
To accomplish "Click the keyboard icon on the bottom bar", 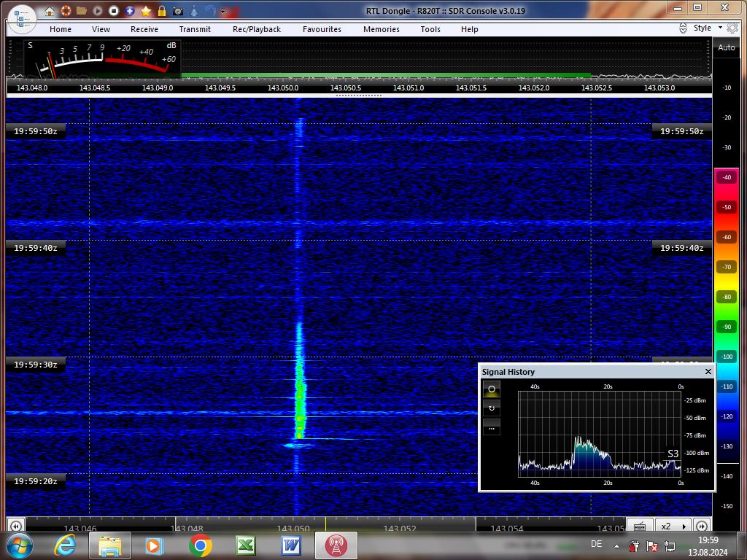I will (x=640, y=526).
